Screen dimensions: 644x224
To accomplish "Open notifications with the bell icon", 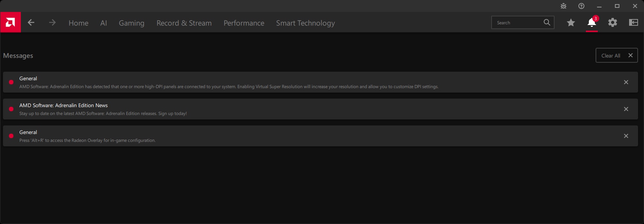I will point(592,22).
